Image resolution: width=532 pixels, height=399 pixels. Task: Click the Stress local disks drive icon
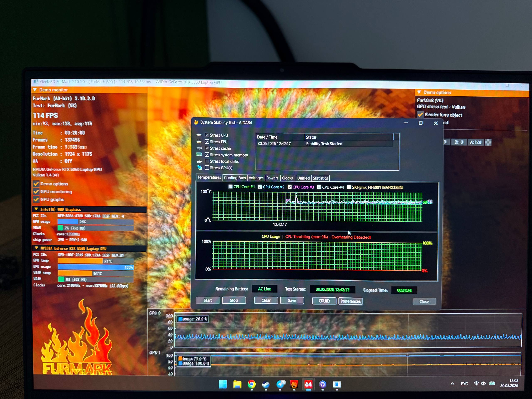point(199,161)
